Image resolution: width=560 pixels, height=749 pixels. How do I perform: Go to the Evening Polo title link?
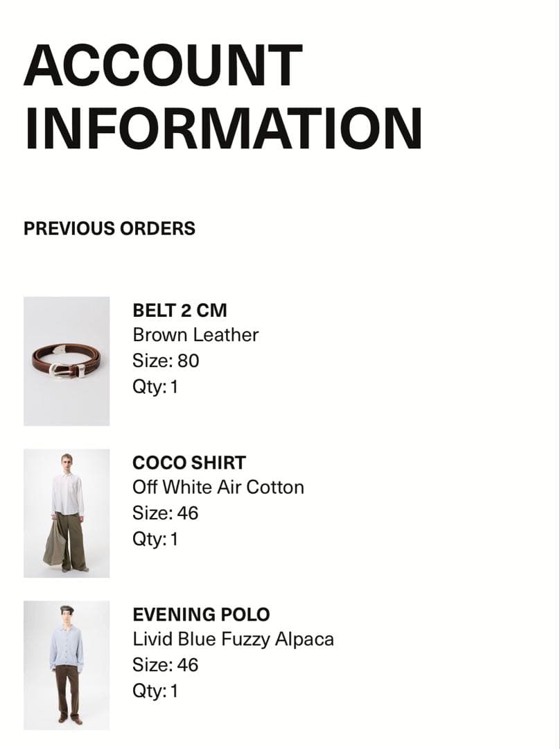tap(201, 614)
